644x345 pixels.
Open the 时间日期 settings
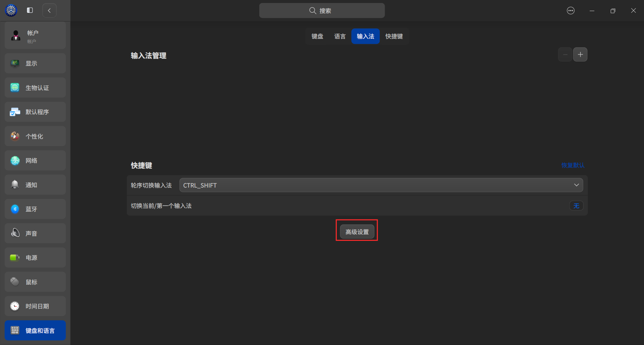pos(35,306)
